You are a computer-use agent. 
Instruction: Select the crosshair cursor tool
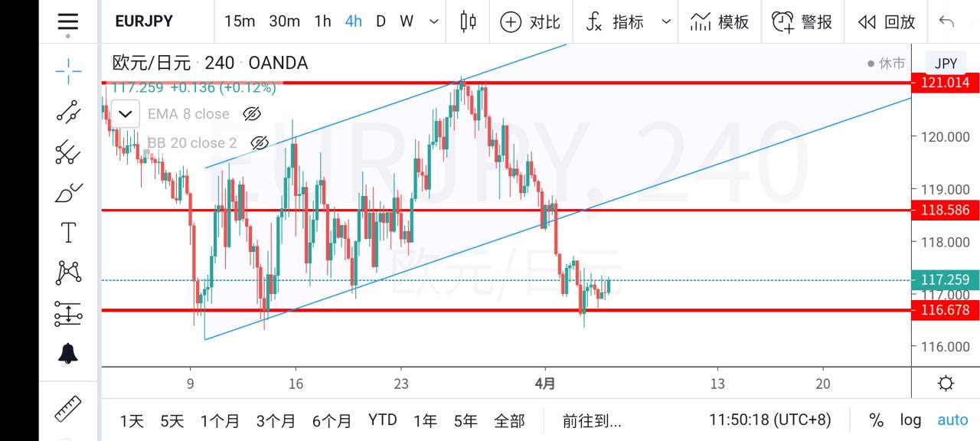pos(68,71)
